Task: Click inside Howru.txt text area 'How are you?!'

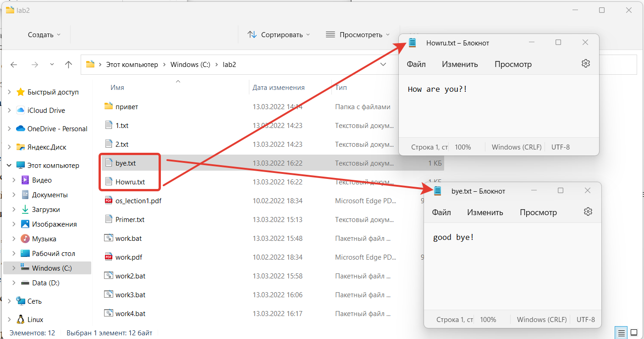Action: coord(437,89)
